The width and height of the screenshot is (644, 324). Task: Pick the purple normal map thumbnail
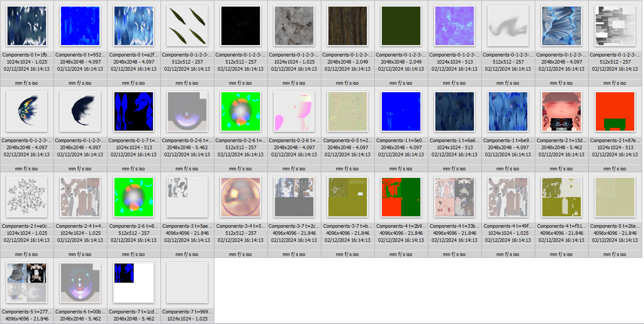(454, 26)
